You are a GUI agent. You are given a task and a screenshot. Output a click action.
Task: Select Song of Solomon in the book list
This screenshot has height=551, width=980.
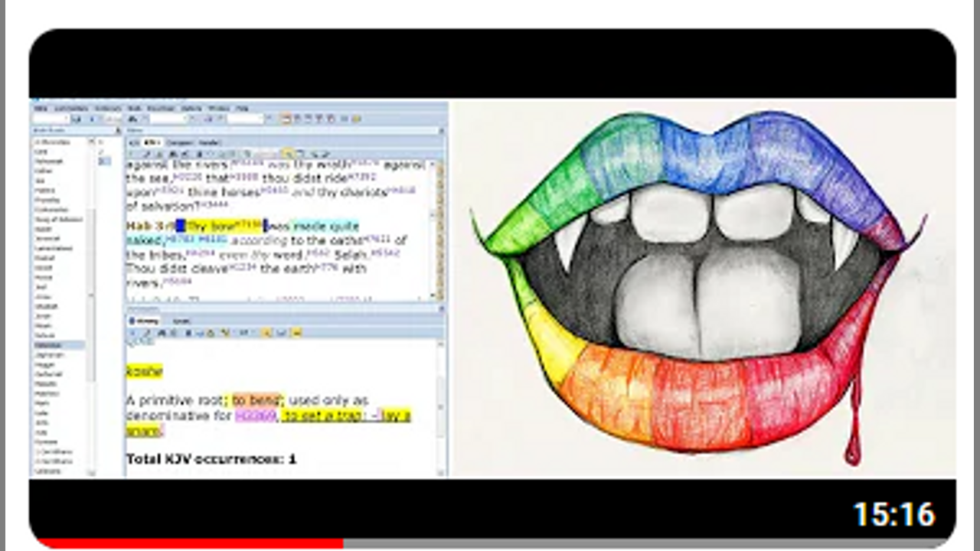(56, 220)
